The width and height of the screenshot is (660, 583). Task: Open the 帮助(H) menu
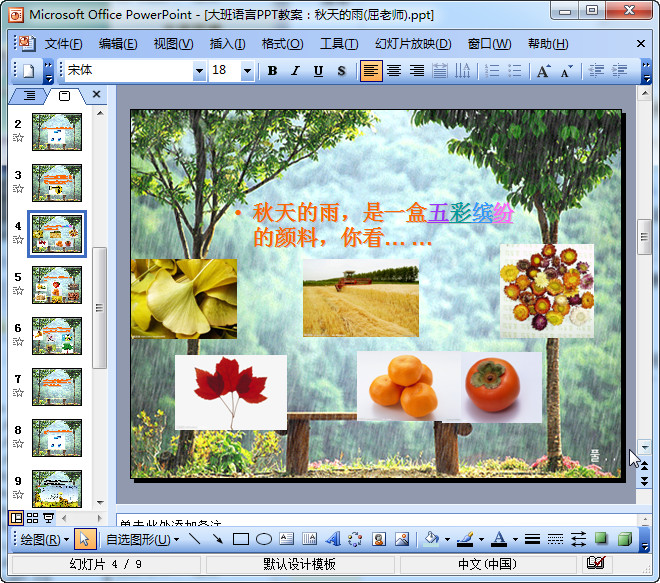(x=548, y=43)
